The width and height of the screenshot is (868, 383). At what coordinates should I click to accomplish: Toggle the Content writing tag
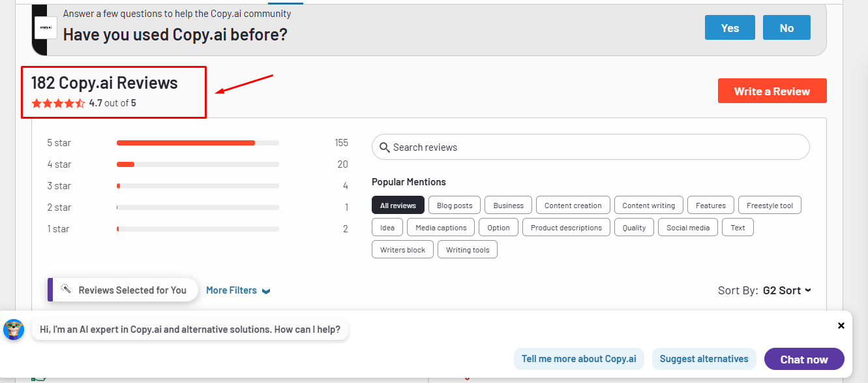click(x=649, y=205)
